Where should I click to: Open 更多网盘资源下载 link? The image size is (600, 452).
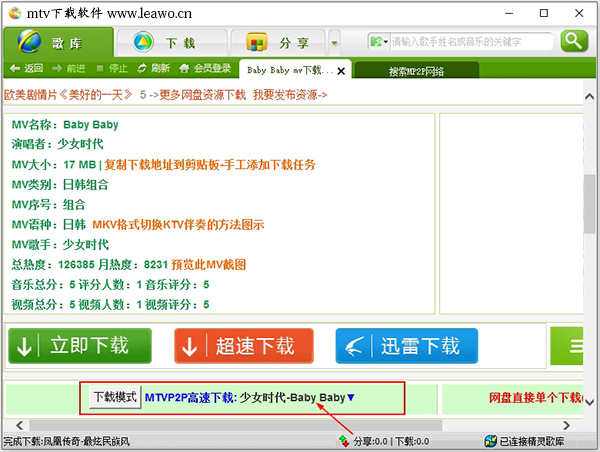202,95
